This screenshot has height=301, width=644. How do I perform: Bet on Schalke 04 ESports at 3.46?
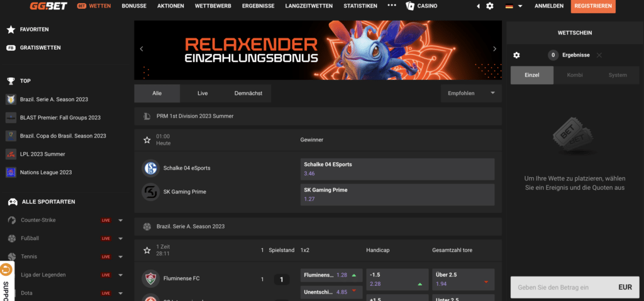tap(397, 169)
